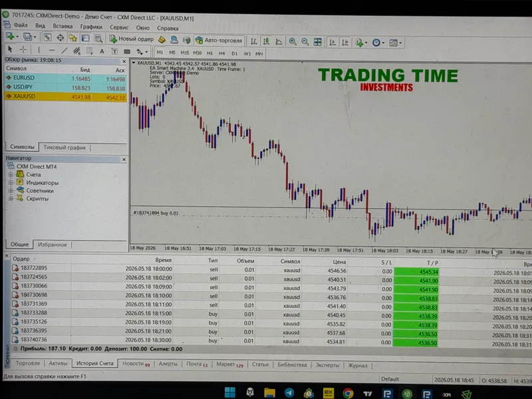The image size is (532, 399).
Task: Select the Fibonacci retracement tool
Action: point(89,51)
